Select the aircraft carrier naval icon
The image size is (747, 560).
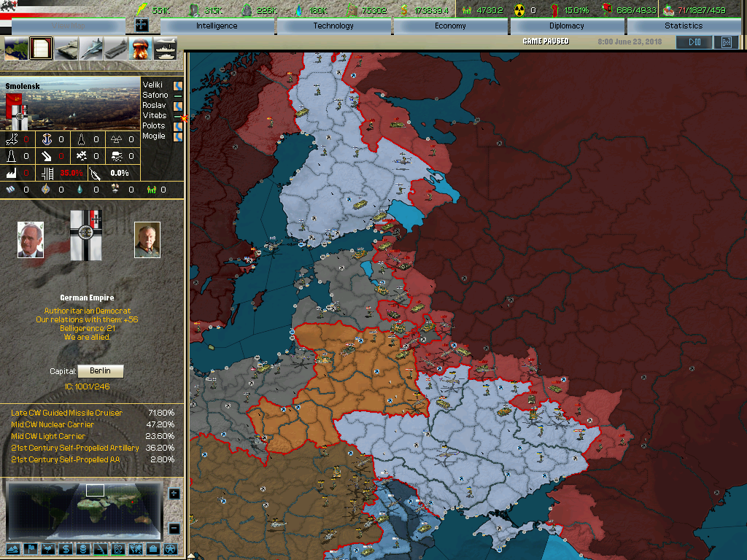point(116,49)
